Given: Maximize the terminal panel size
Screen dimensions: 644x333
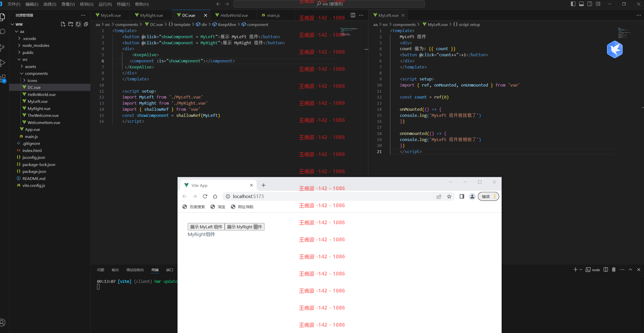Looking at the screenshot, I should (630, 270).
